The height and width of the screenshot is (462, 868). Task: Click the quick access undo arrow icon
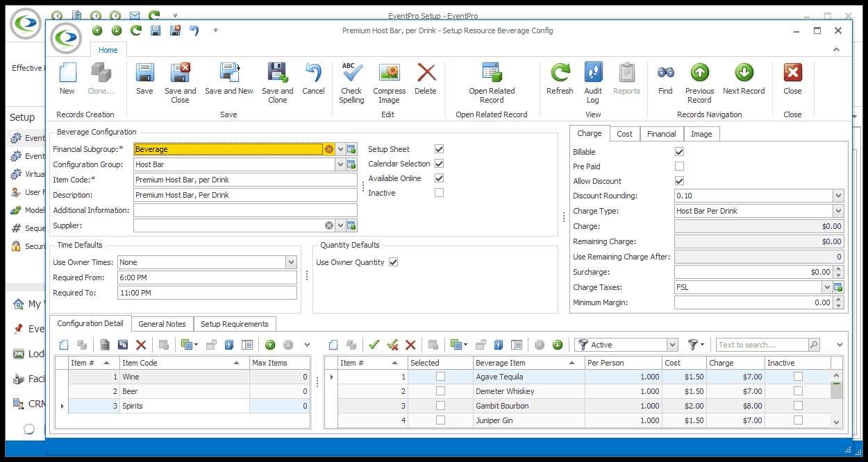[x=194, y=31]
